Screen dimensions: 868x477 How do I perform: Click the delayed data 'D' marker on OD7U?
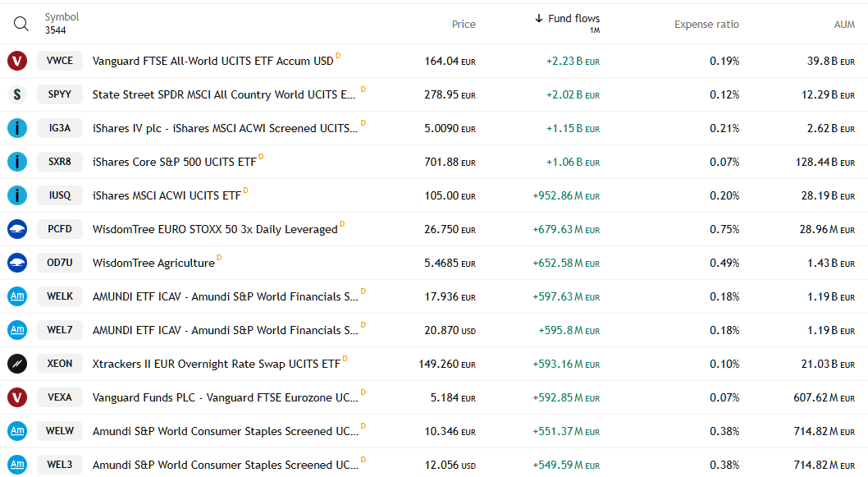tap(219, 257)
